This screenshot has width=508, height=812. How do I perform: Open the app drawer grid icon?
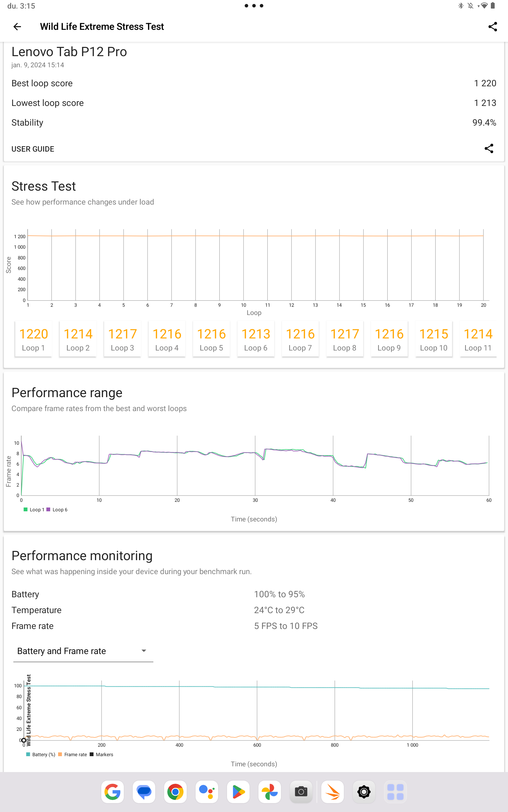[396, 792]
